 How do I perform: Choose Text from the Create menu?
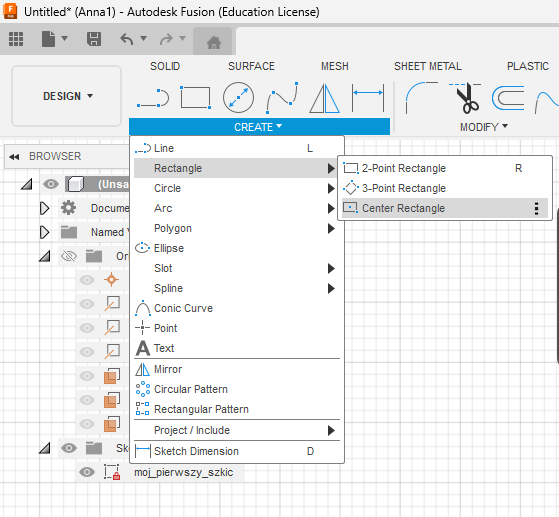[237, 348]
